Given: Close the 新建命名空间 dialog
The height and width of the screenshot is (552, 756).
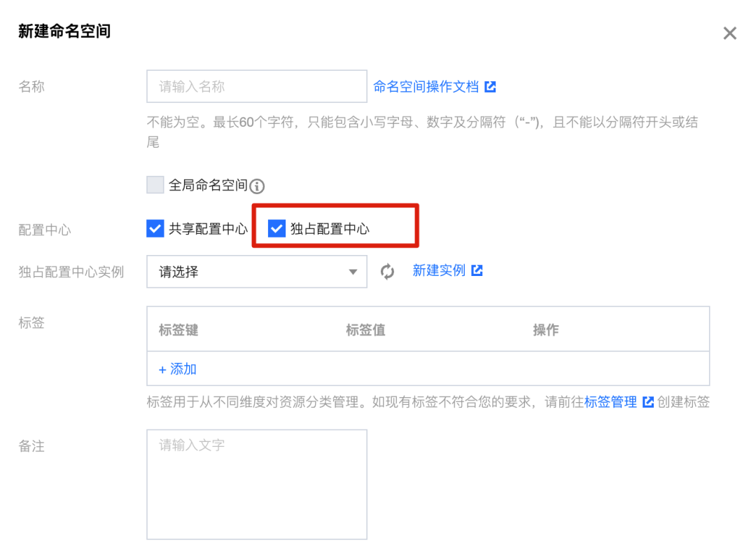Looking at the screenshot, I should [730, 34].
